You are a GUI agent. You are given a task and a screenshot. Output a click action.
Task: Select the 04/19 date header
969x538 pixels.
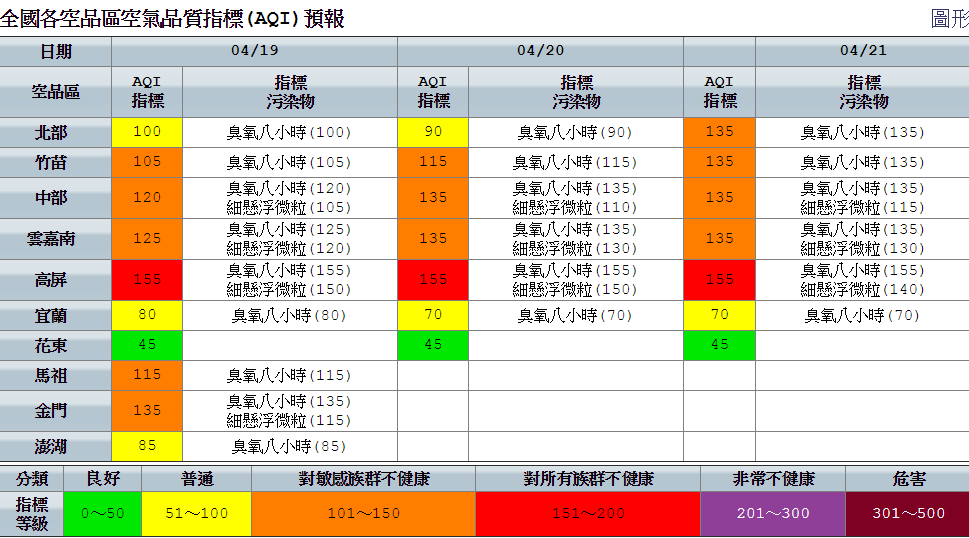pos(255,51)
